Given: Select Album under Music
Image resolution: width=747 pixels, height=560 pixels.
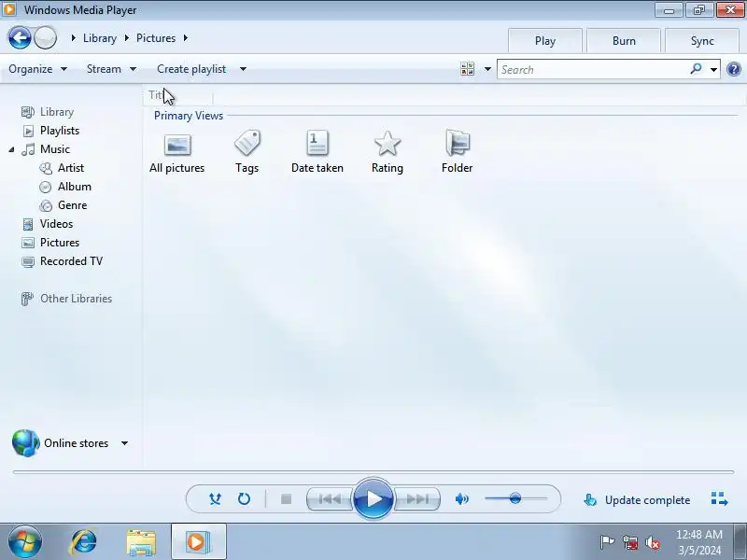Looking at the screenshot, I should point(75,186).
